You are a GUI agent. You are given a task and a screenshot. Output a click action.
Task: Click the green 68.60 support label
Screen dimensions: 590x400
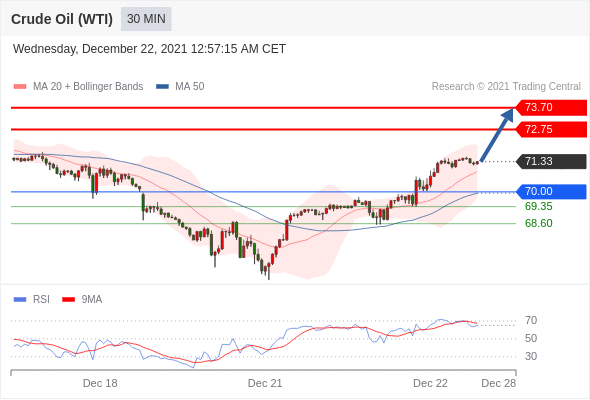538,224
